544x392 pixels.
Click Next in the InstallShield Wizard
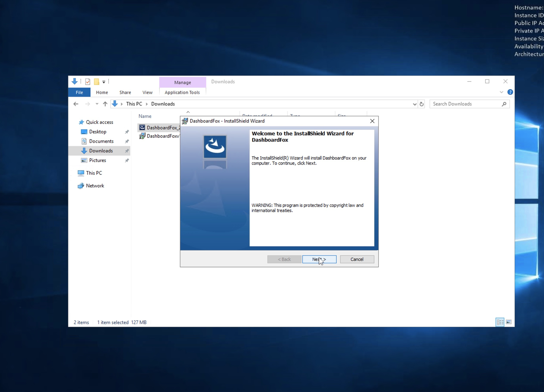319,259
